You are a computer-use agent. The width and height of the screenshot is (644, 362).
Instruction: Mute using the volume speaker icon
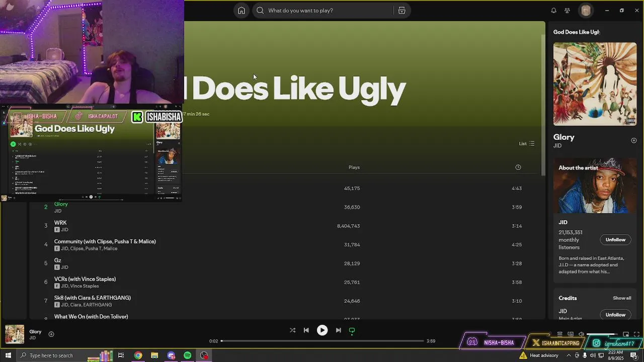(581, 334)
